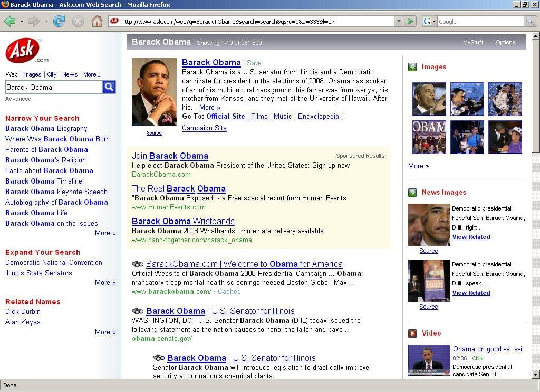Screen dimensions: 540x392
Task: Open the Barack Obama portrait photo
Action: (x=154, y=92)
